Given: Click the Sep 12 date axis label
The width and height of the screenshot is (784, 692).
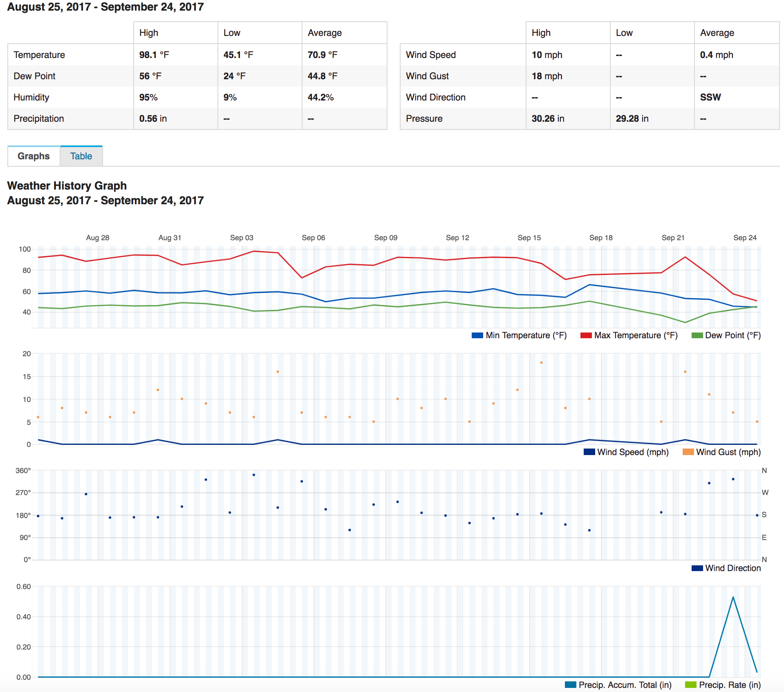Looking at the screenshot, I should [457, 238].
